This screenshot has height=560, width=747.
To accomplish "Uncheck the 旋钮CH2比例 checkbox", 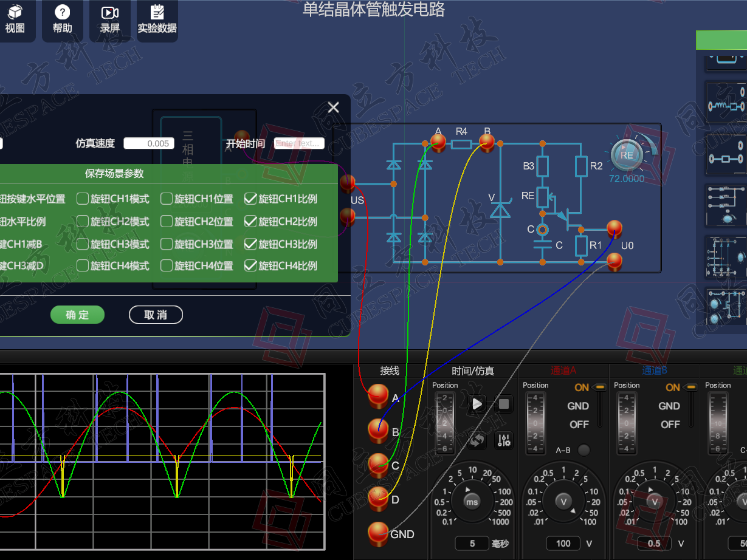I will click(x=250, y=222).
